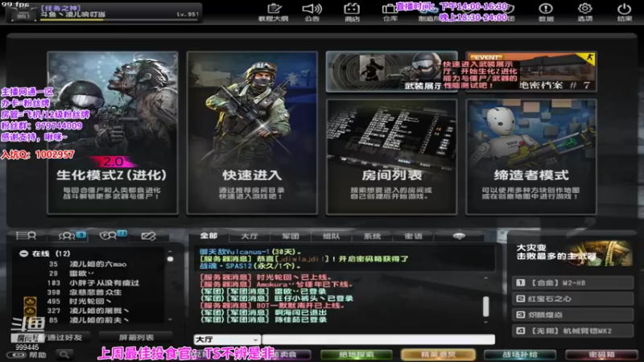Switch to the 军团 chat tab
The height and width of the screenshot is (362, 644).
coord(291,236)
